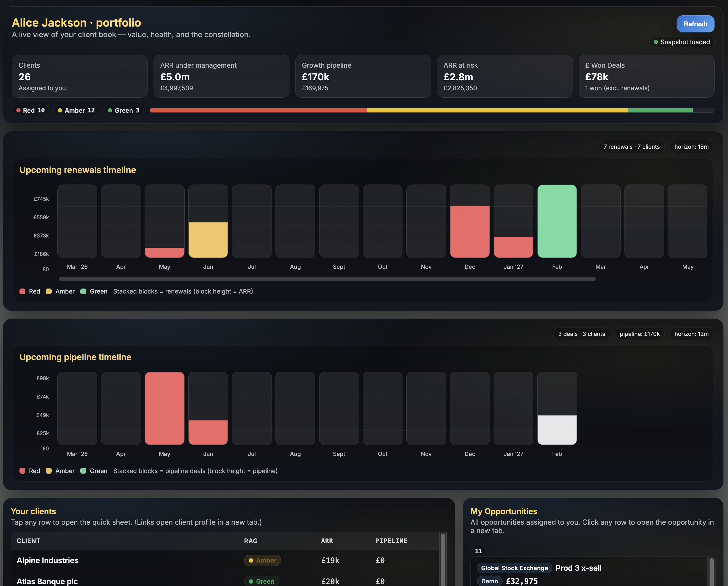The height and width of the screenshot is (586, 728).
Task: Click the green Feb renewal block
Action: 557,221
